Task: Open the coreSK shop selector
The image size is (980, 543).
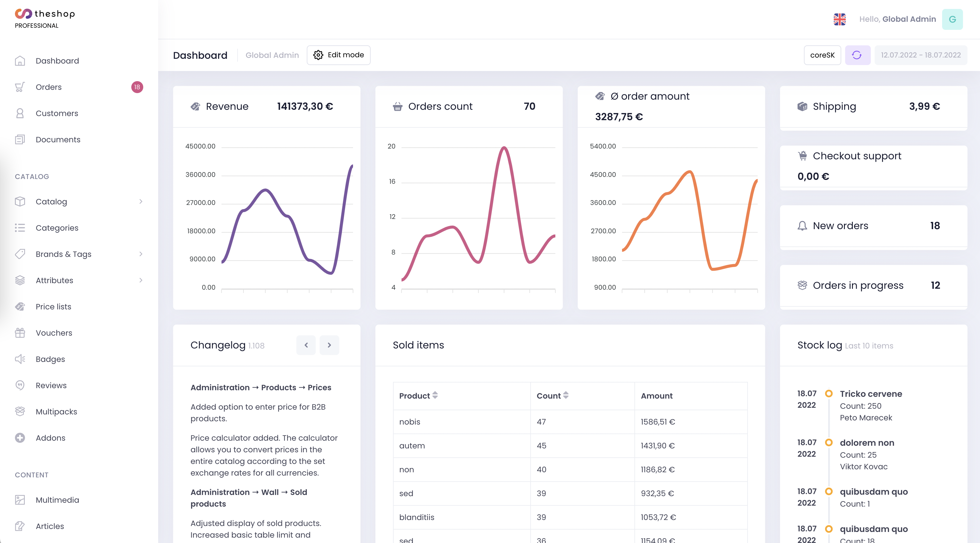Action: (x=822, y=55)
